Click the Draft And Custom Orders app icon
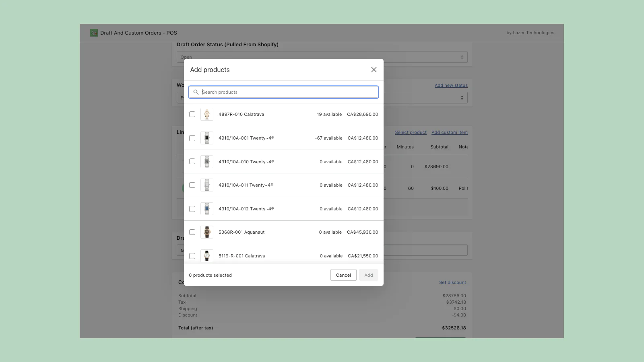This screenshot has width=644, height=362. tap(94, 33)
